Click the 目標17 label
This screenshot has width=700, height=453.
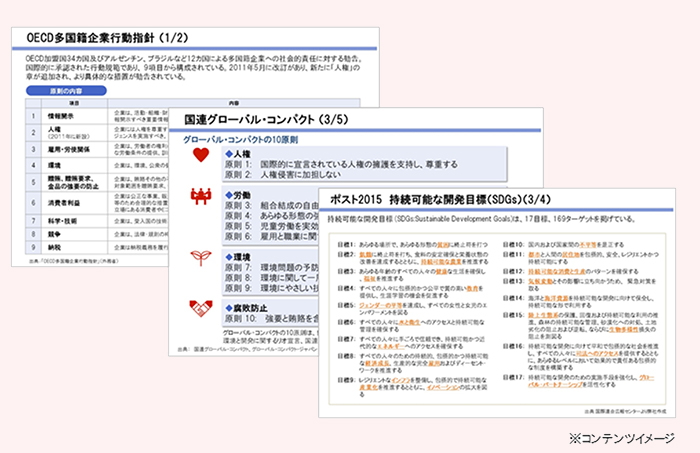(513, 378)
